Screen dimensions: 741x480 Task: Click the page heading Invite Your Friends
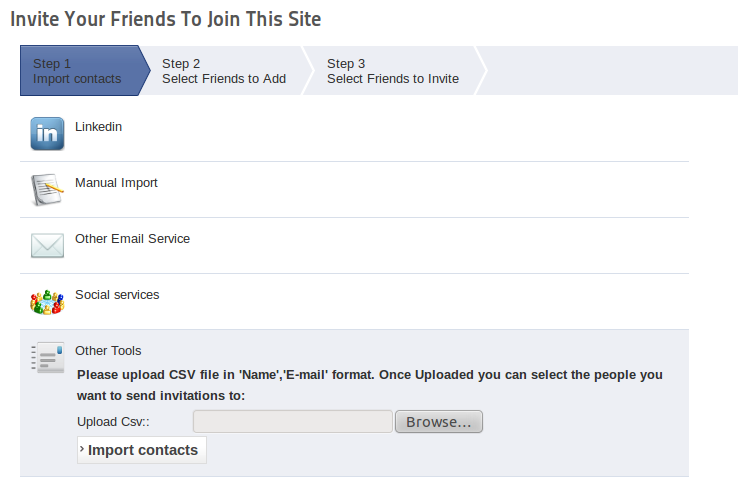166,19
